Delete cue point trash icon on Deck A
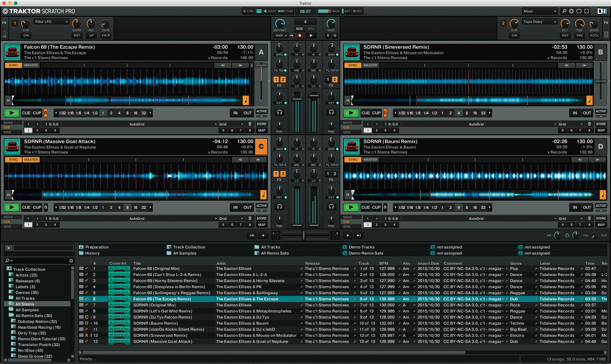The height and width of the screenshot is (364, 611). [x=250, y=124]
